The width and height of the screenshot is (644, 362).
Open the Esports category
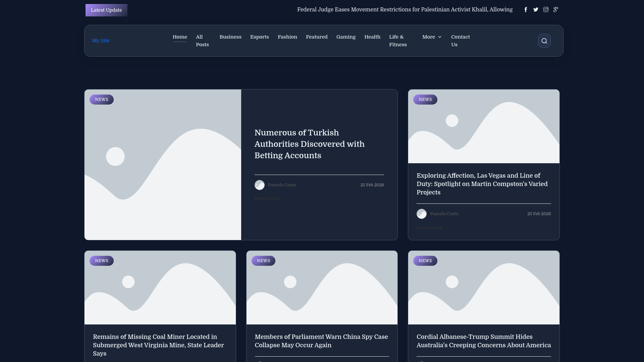[x=260, y=37]
